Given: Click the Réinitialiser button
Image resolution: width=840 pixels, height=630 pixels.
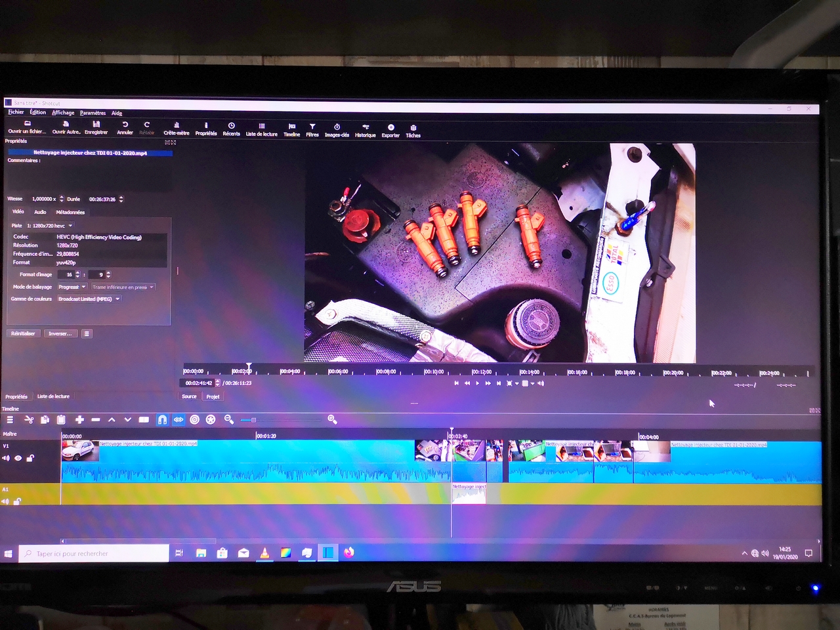Looking at the screenshot, I should point(23,333).
